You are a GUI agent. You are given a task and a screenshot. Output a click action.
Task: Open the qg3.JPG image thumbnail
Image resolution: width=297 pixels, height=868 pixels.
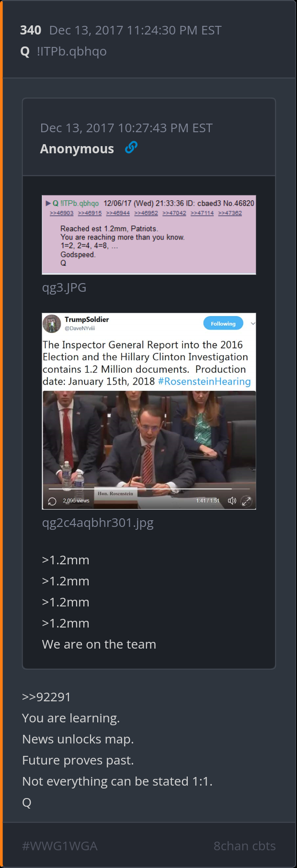click(x=149, y=235)
